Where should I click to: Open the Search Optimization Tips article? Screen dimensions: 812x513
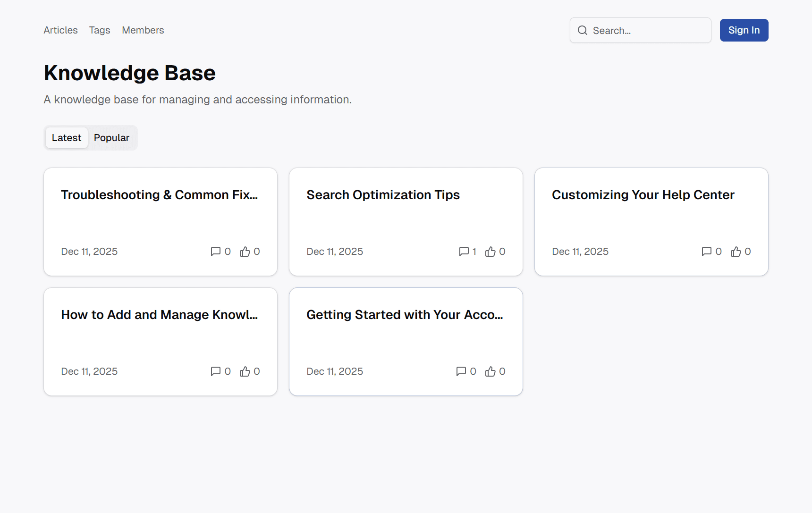point(383,194)
